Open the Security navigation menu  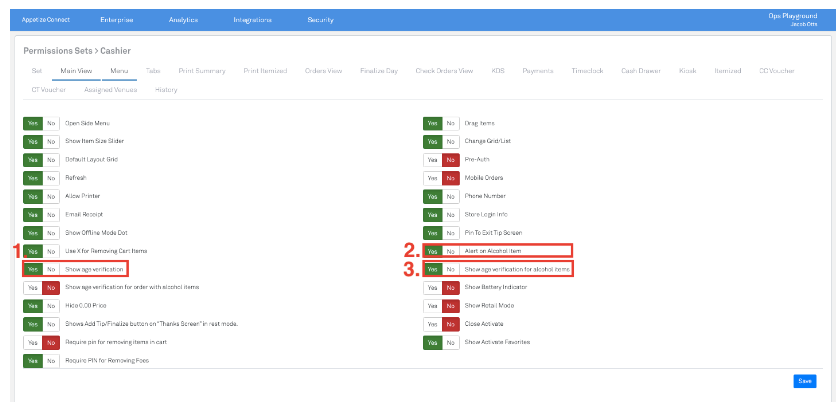(x=320, y=20)
